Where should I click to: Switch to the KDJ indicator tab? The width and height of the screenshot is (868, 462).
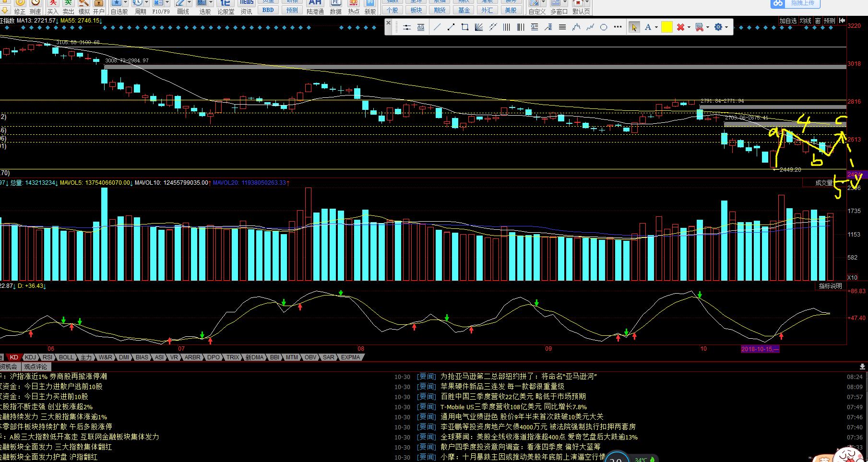pos(30,357)
